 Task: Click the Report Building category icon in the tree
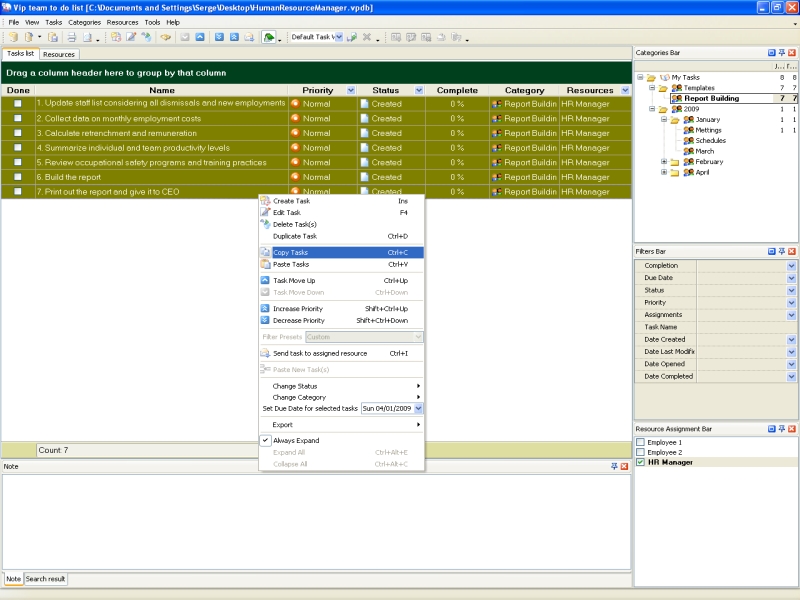(676, 99)
